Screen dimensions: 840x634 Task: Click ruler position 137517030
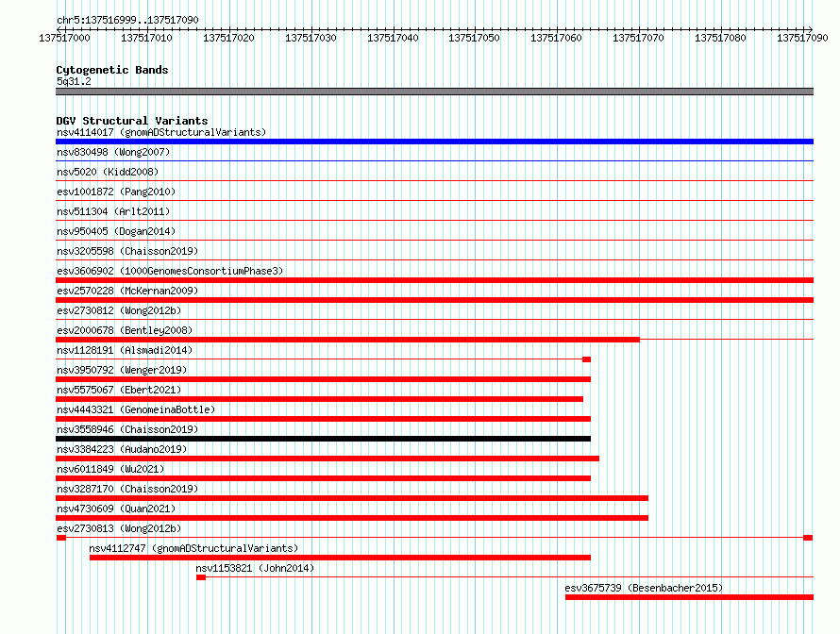point(311,38)
